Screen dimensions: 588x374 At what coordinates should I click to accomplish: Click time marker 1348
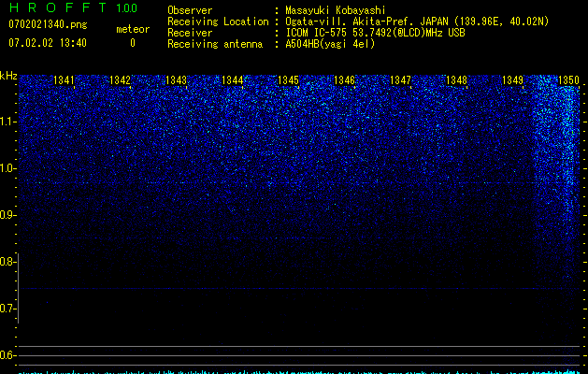[x=456, y=80]
